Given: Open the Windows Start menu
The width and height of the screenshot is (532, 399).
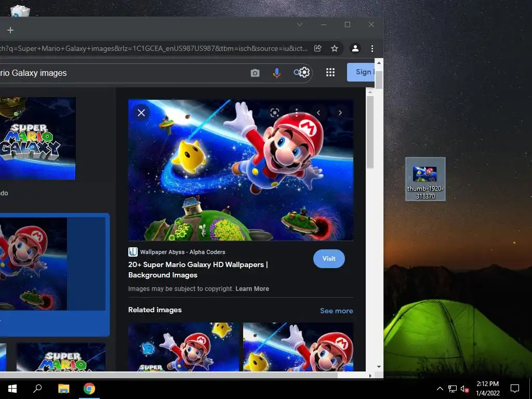Looking at the screenshot, I should 12,389.
